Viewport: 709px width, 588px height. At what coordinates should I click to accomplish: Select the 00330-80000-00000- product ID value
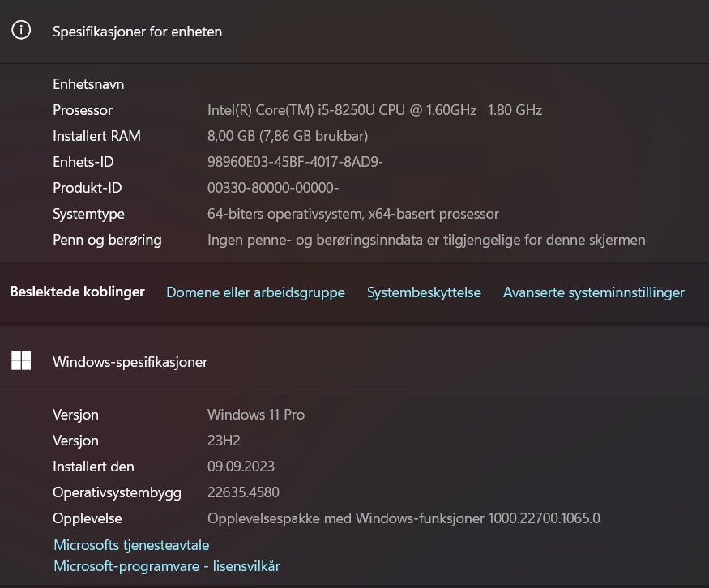pyautogui.click(x=273, y=188)
